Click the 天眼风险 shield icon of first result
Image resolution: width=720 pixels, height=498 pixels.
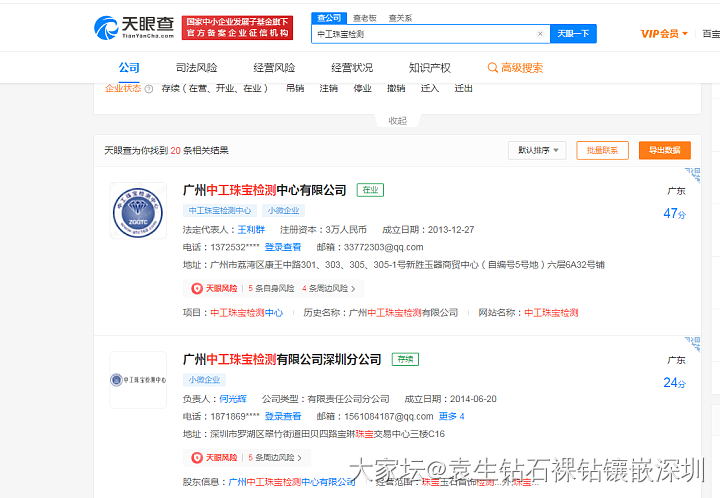(197, 288)
